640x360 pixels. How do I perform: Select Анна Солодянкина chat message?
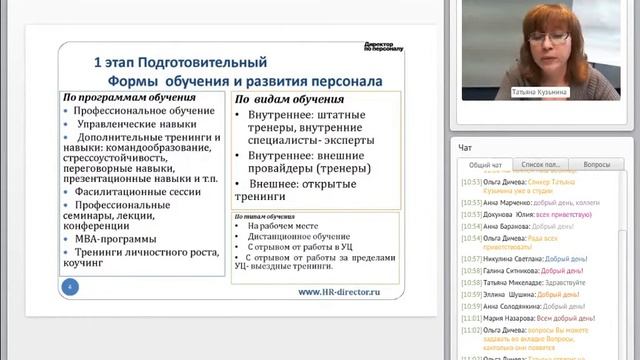coord(523,306)
